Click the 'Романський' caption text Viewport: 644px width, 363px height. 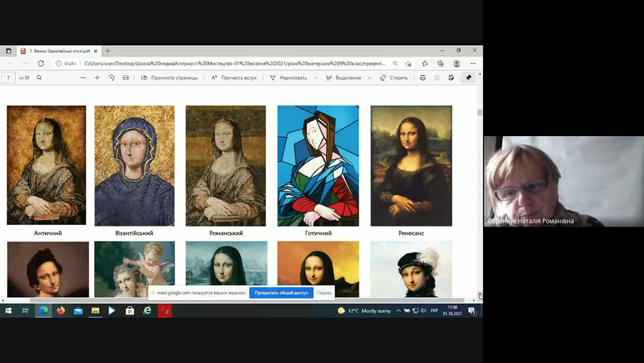pos(226,233)
